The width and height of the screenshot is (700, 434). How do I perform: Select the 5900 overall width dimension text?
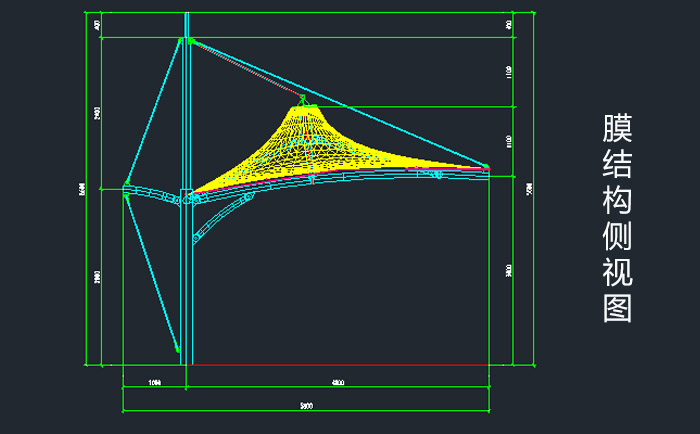click(306, 405)
